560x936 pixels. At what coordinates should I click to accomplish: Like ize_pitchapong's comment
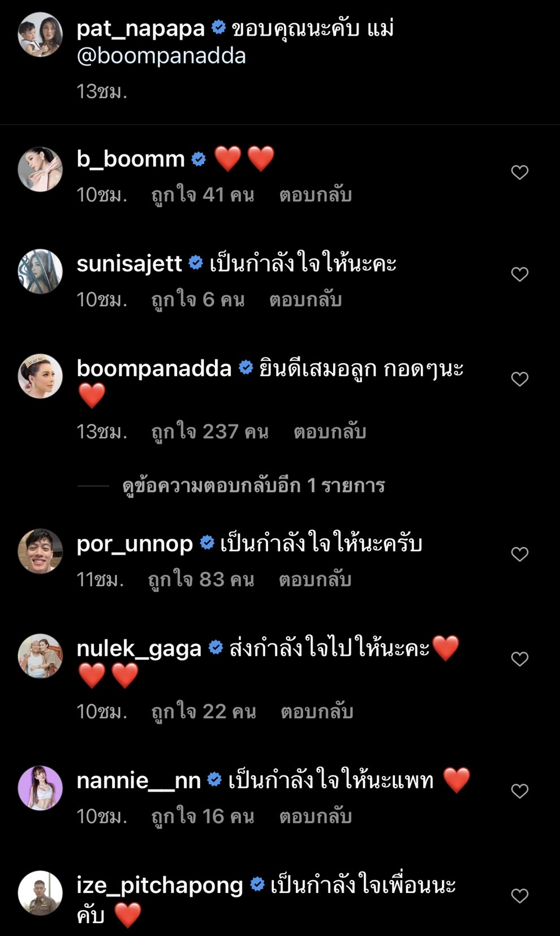click(x=519, y=895)
